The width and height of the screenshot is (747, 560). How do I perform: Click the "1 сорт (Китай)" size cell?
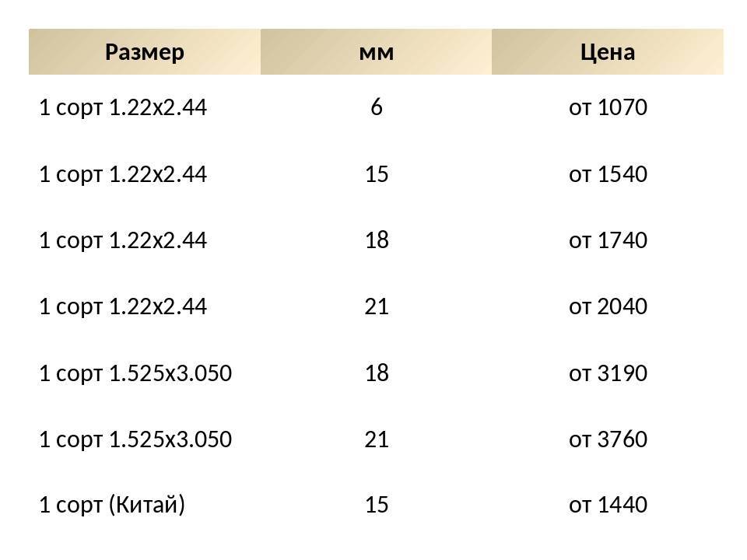coord(112,506)
